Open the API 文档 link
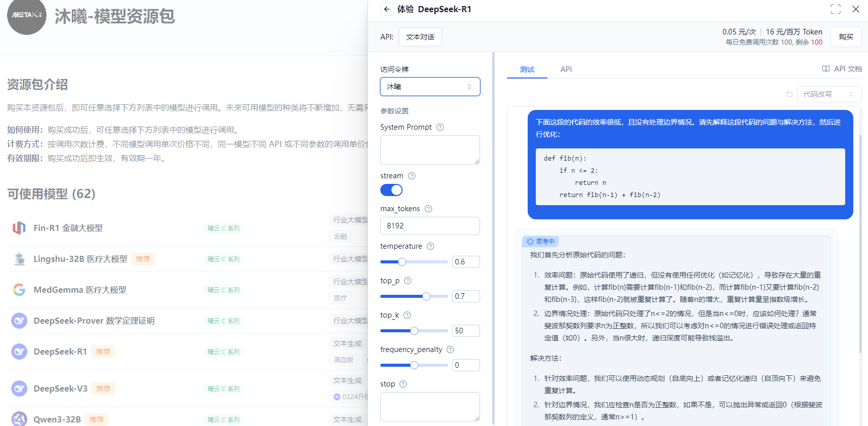 pos(842,69)
